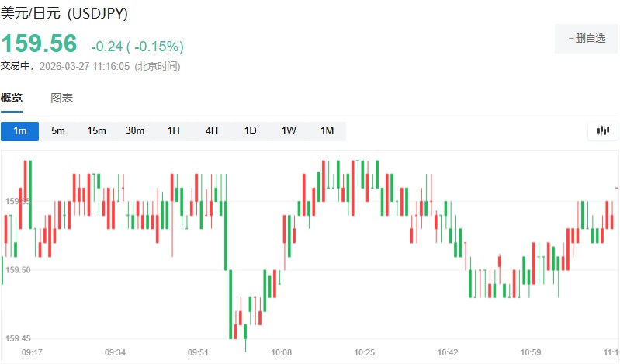Open the candlestick chart type selector
The width and height of the screenshot is (620, 364).
603,130
